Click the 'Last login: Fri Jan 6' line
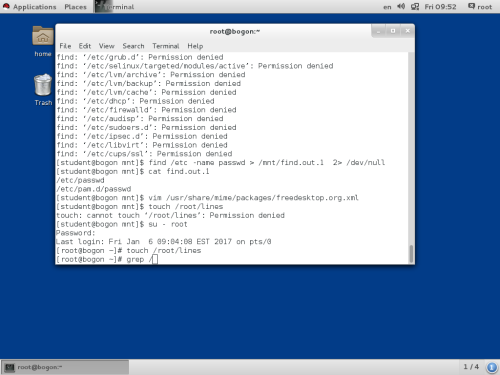The height and width of the screenshot is (375, 500). click(x=164, y=242)
